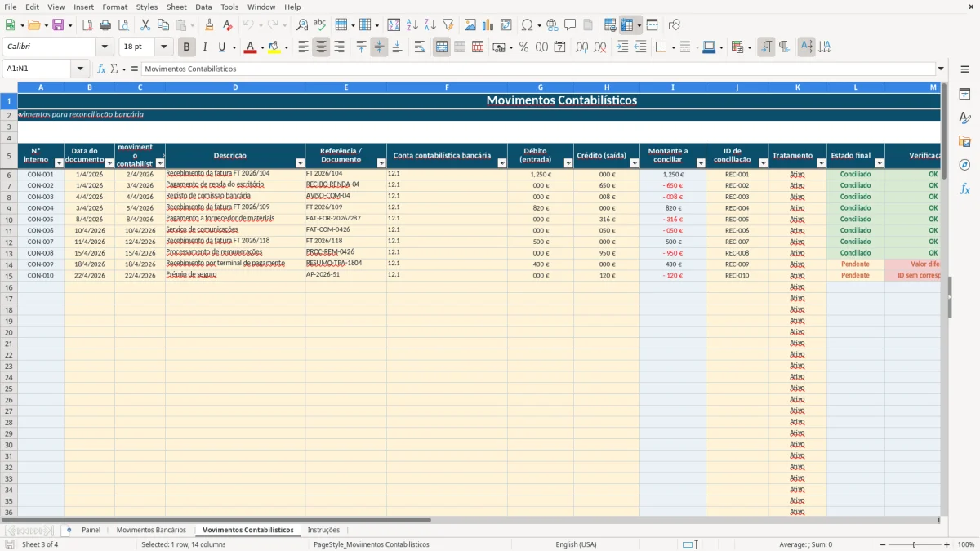Screen dimensions: 980x551
Task: Click the AutoFilter funnel icon
Action: [x=448, y=25]
